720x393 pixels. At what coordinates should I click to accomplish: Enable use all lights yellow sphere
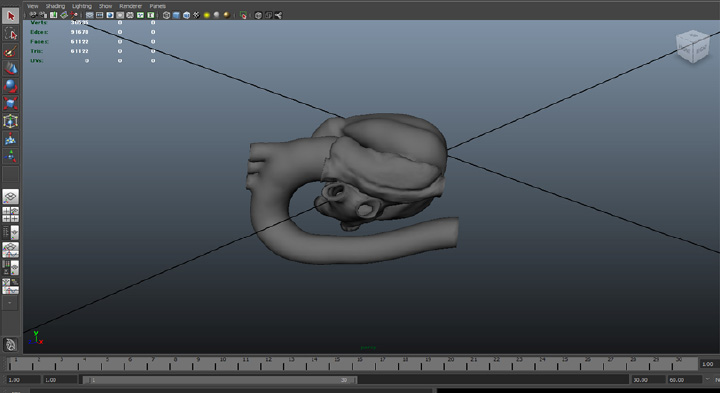[207, 15]
